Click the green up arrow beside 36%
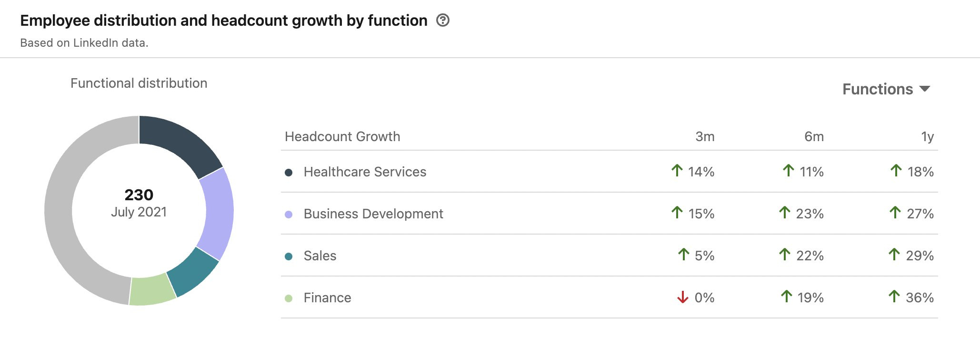980x349 pixels. click(x=894, y=297)
